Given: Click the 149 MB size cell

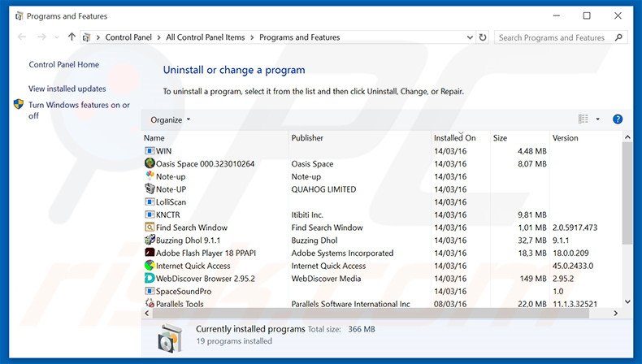Looking at the screenshot, I should (x=533, y=279).
